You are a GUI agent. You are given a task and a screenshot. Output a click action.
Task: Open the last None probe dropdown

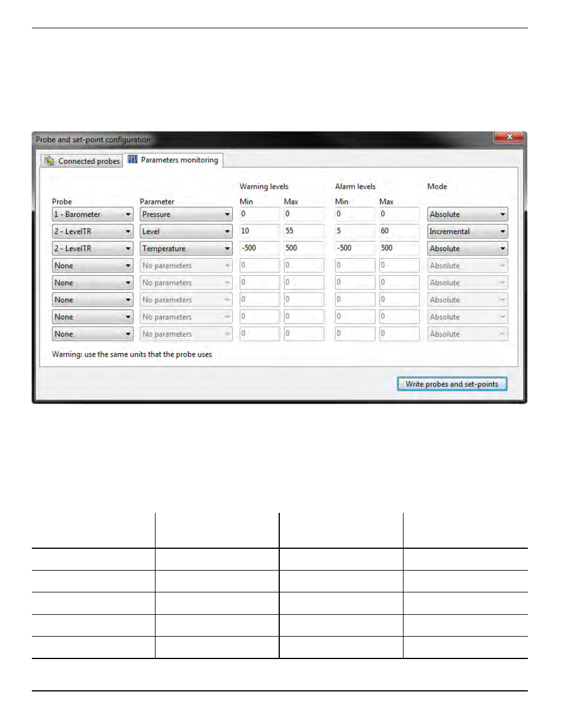pos(92,334)
